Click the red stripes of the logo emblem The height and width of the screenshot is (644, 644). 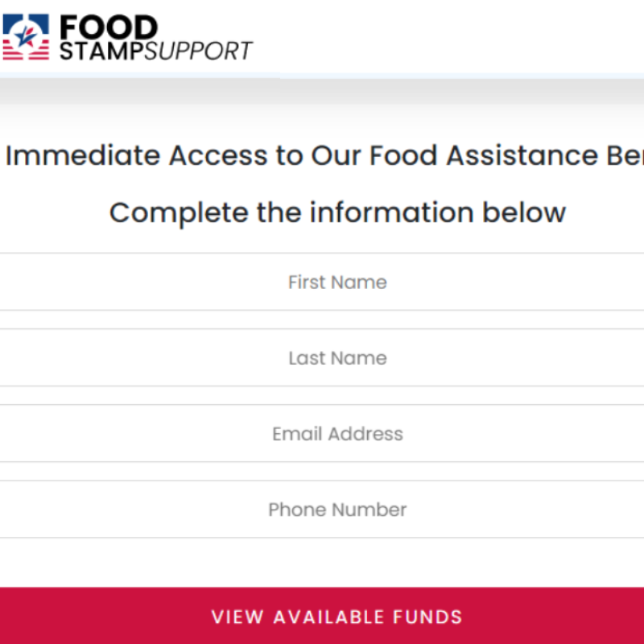pos(26,53)
